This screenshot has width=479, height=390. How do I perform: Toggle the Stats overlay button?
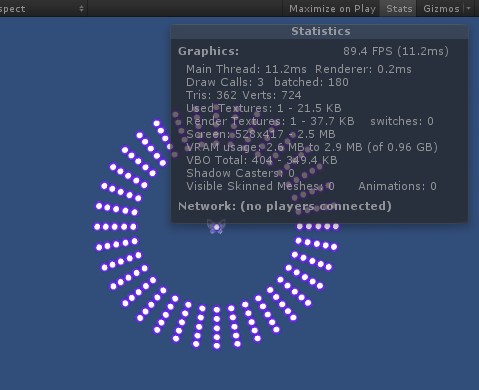point(399,9)
